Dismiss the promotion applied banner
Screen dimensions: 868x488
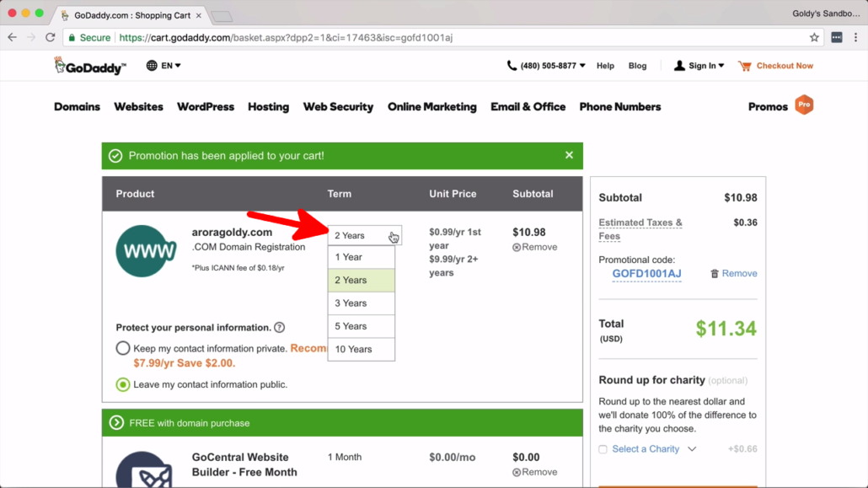point(569,155)
